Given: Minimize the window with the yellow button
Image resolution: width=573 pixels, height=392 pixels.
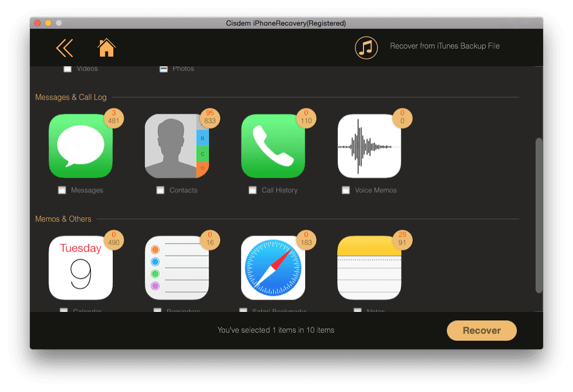Looking at the screenshot, I should pyautogui.click(x=48, y=23).
